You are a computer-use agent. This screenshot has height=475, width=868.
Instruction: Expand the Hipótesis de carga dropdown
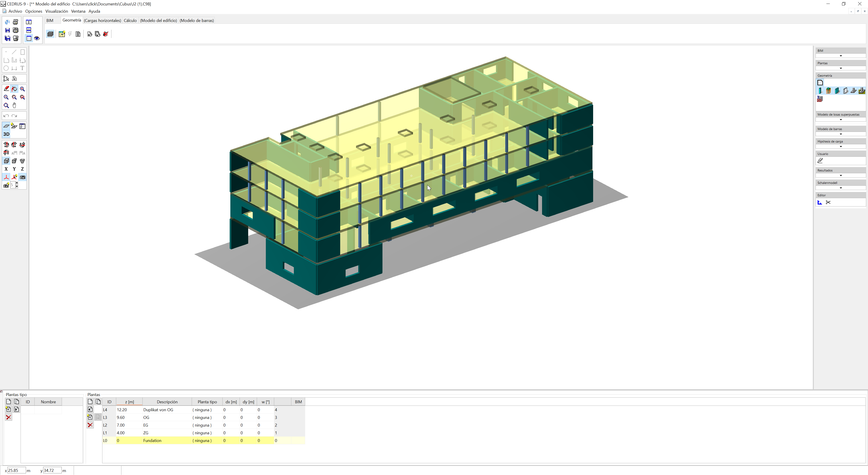pos(840,147)
